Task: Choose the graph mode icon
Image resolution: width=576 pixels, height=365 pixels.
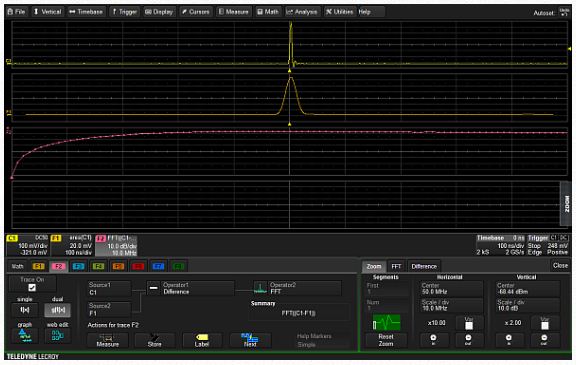Action: (25, 336)
